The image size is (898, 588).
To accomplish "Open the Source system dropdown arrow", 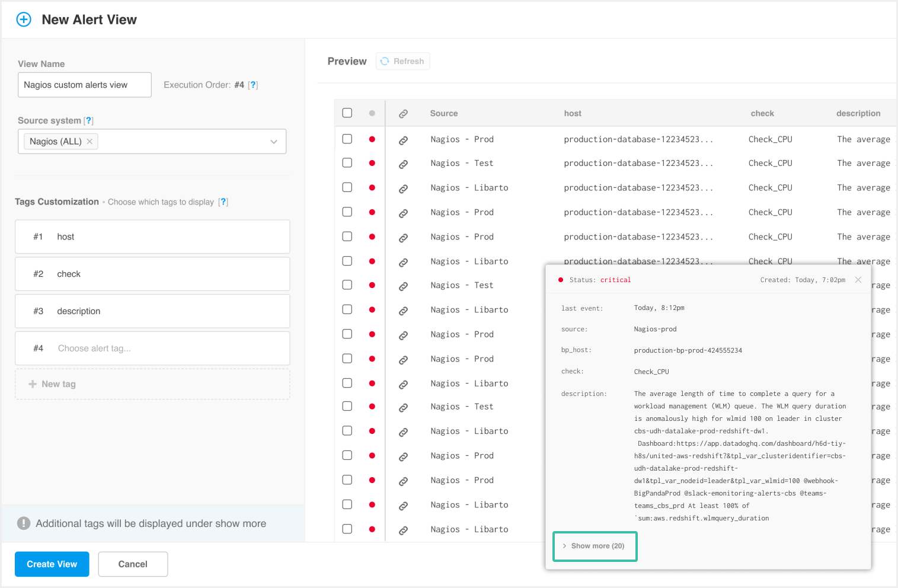I will pos(274,142).
